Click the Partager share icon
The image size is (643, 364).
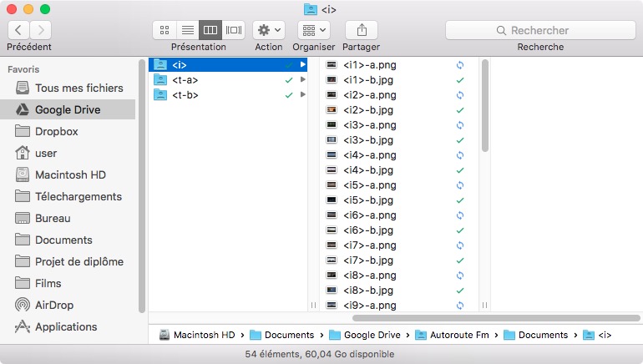tap(361, 30)
